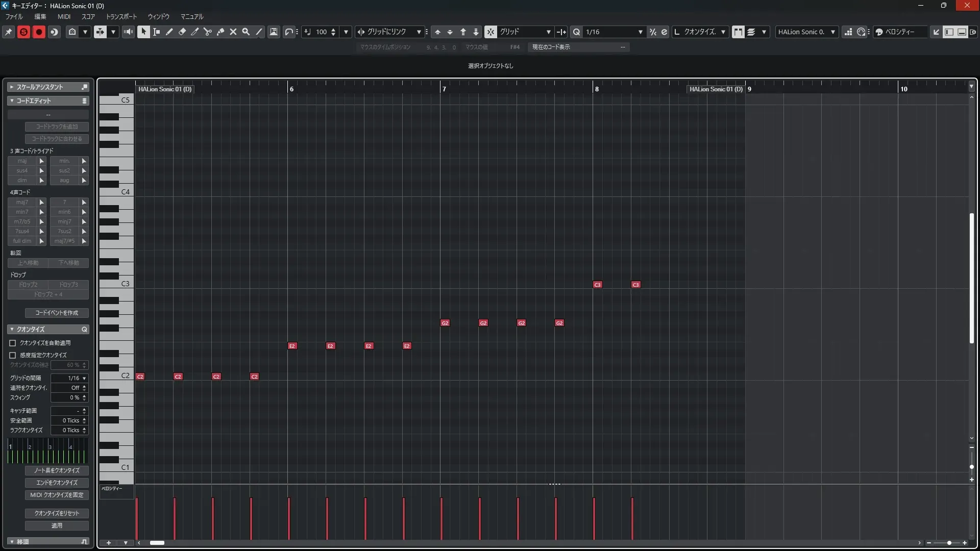Click the horizontal zoom slider handle
980x551 pixels.
949,543
